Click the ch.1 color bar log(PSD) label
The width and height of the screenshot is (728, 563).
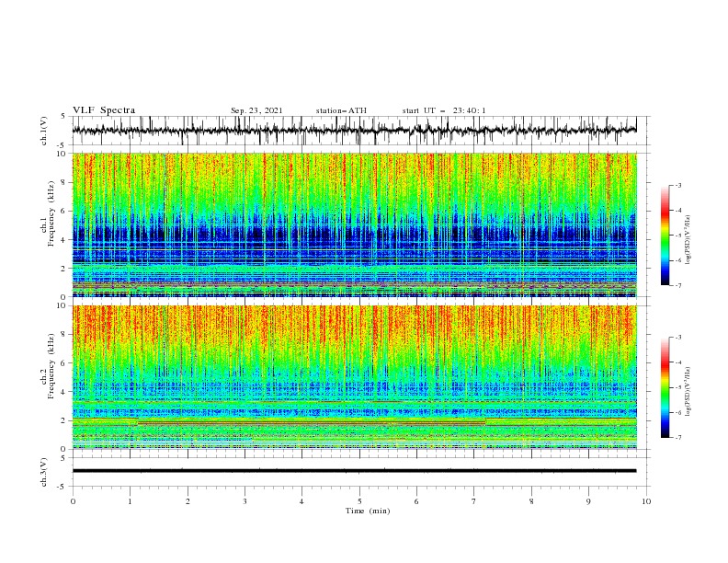pyautogui.click(x=688, y=240)
